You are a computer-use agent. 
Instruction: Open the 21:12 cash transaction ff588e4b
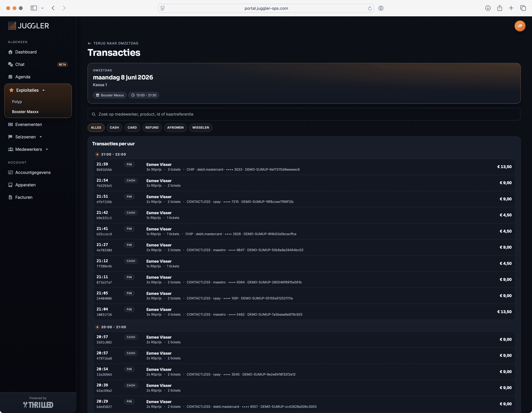304,263
